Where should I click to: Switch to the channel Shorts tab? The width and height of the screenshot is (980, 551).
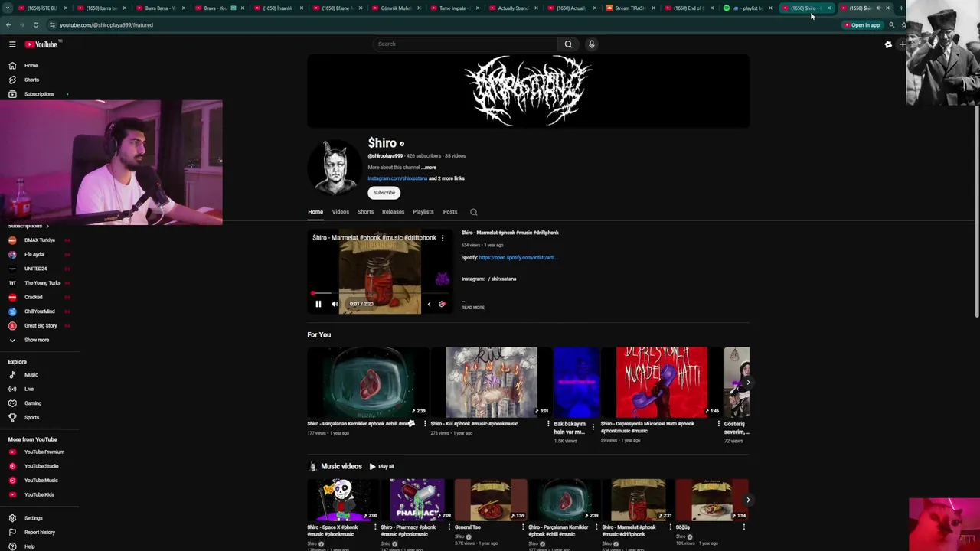365,212
